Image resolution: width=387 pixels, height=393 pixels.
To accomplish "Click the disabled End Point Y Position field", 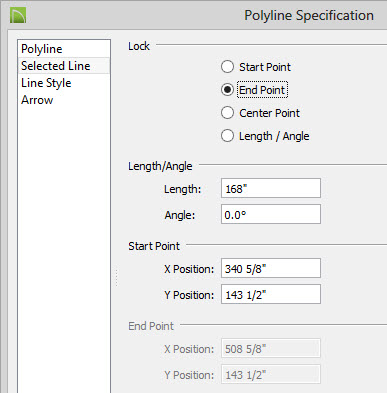I will click(x=271, y=374).
